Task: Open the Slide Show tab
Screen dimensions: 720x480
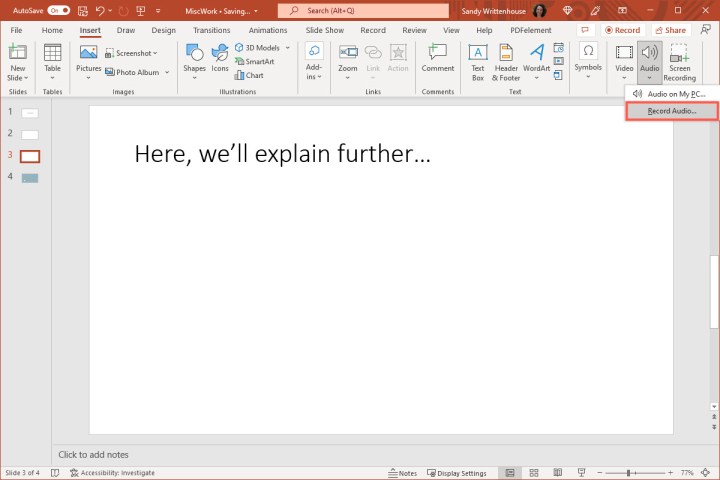Action: coord(325,30)
